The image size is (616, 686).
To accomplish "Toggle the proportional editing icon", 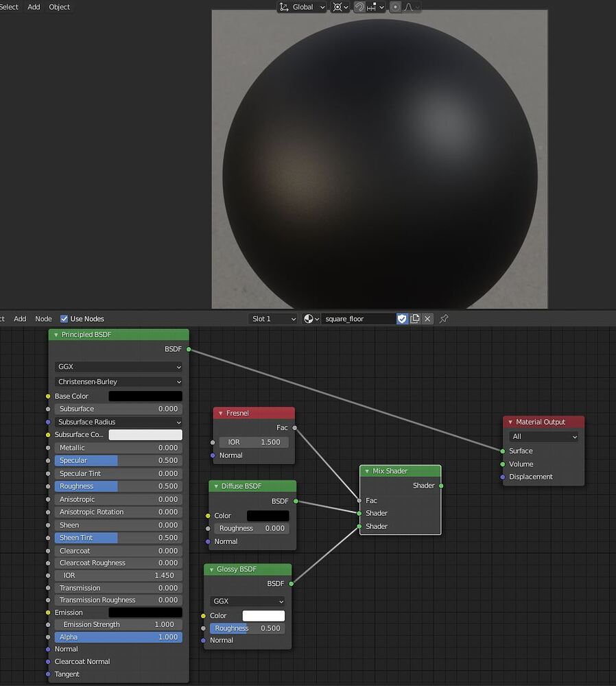I will point(396,7).
